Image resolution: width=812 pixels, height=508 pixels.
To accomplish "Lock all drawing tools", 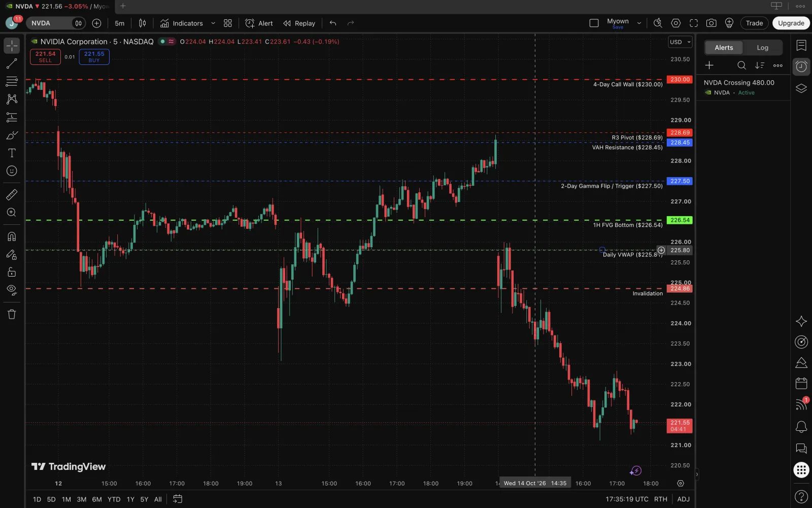I will (12, 273).
